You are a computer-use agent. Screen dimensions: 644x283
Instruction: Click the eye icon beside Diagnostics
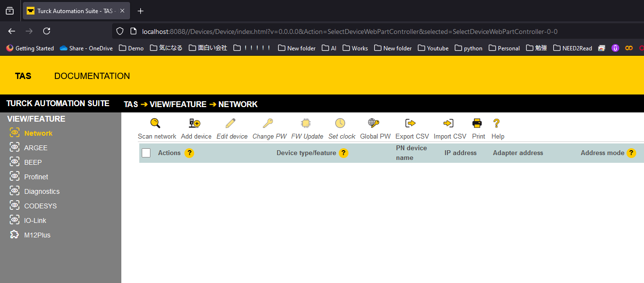tap(15, 191)
